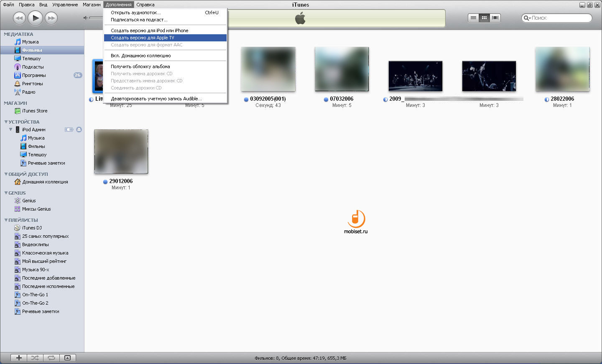
Task: Open the Подкасты library item
Action: click(33, 67)
